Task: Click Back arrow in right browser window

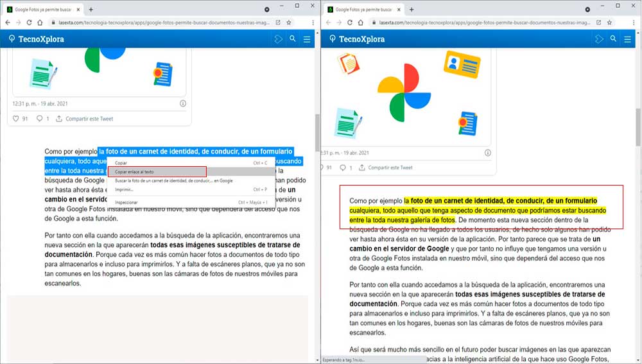Action: click(x=328, y=22)
